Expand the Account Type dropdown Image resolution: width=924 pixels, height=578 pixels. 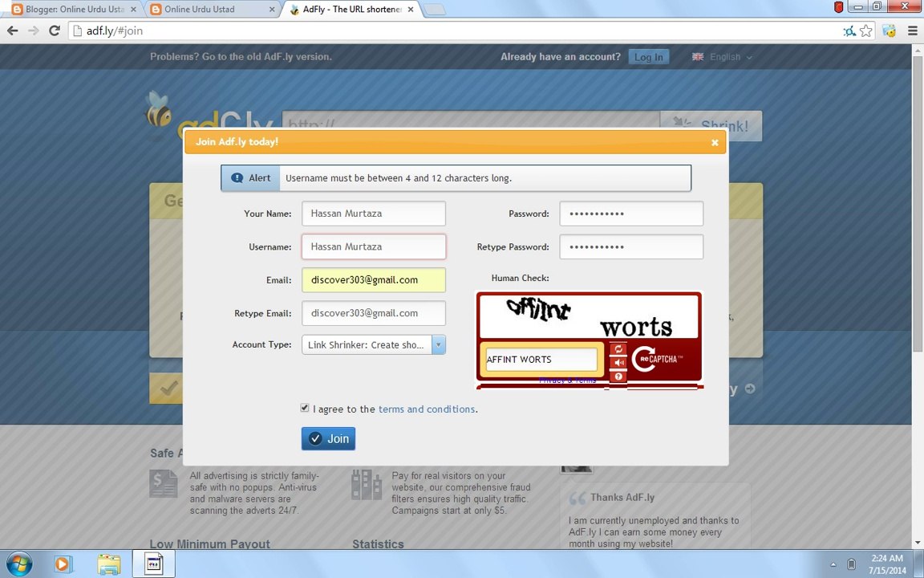pos(439,344)
